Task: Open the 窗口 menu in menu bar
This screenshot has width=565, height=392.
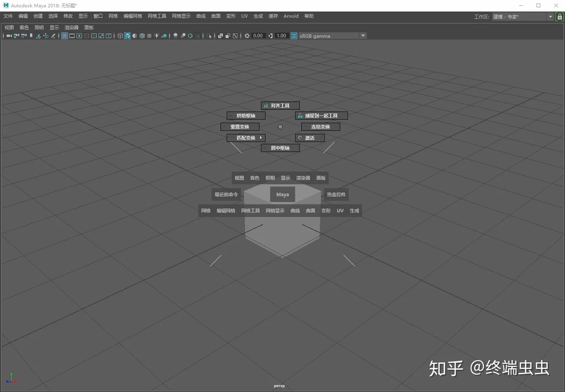Action: pyautogui.click(x=98, y=16)
